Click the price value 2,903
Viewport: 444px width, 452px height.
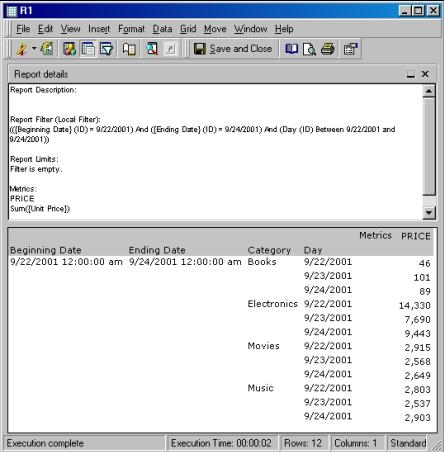tap(418, 418)
